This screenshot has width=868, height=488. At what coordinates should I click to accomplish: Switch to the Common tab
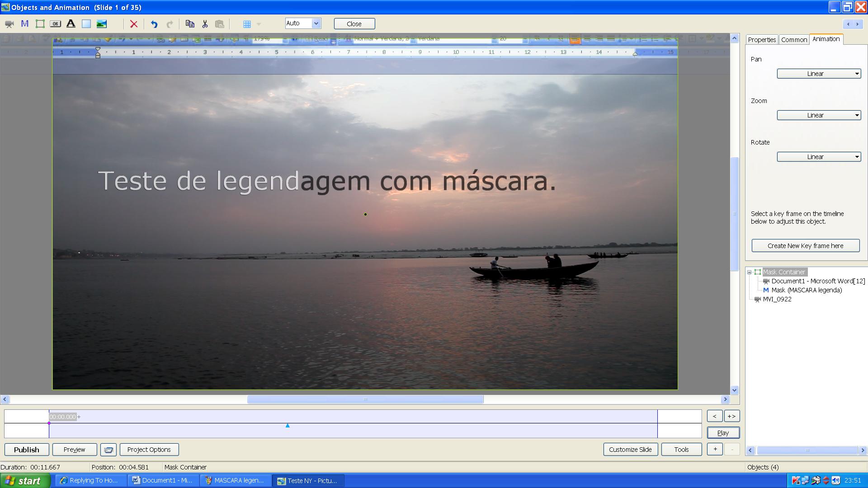click(x=794, y=40)
